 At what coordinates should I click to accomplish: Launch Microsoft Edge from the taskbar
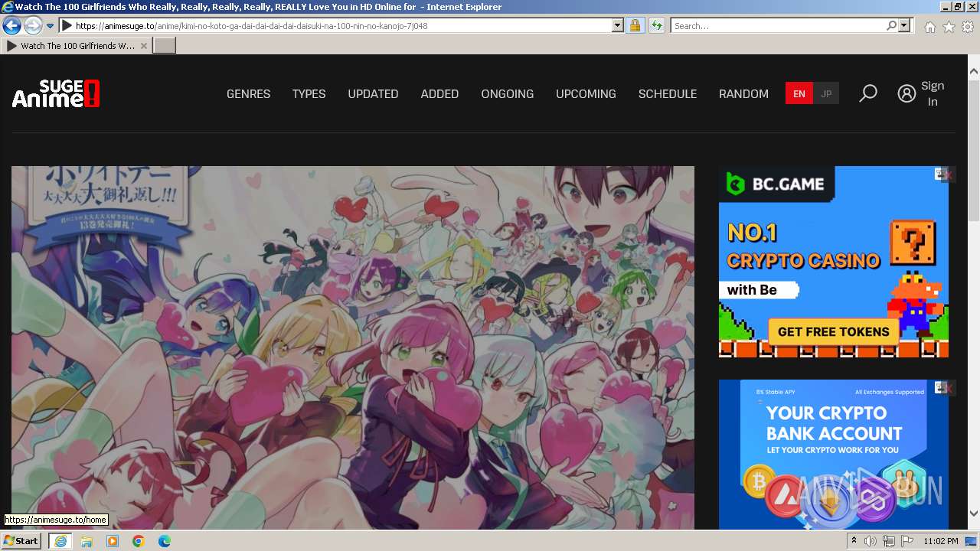[x=165, y=540]
